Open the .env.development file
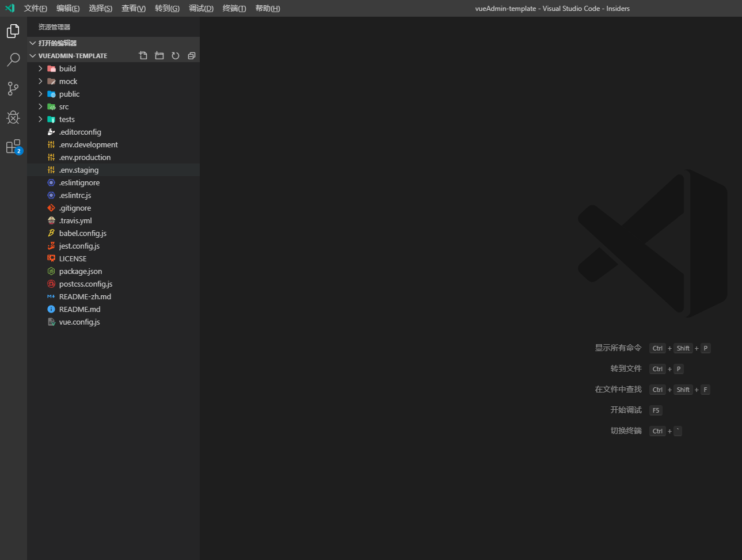742x560 pixels. (113, 144)
